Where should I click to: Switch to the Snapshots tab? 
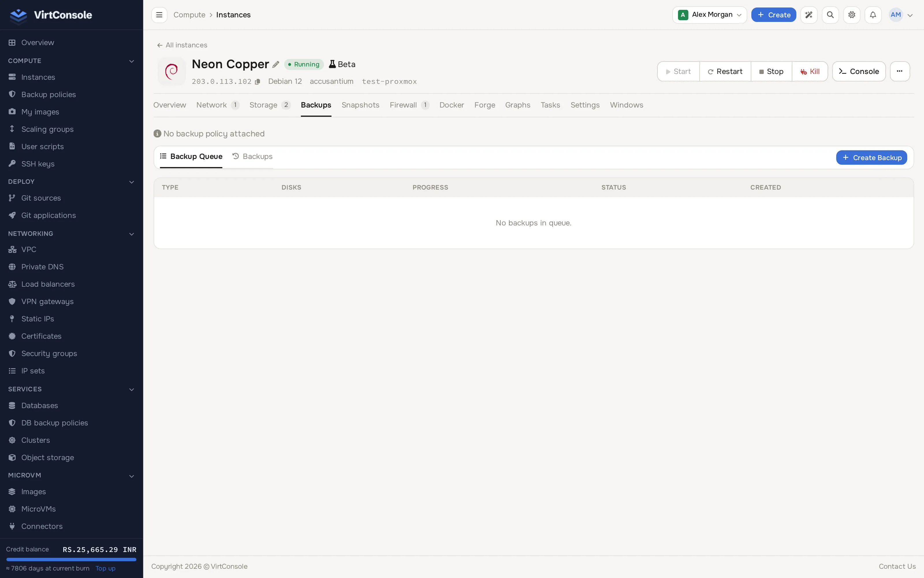point(360,105)
